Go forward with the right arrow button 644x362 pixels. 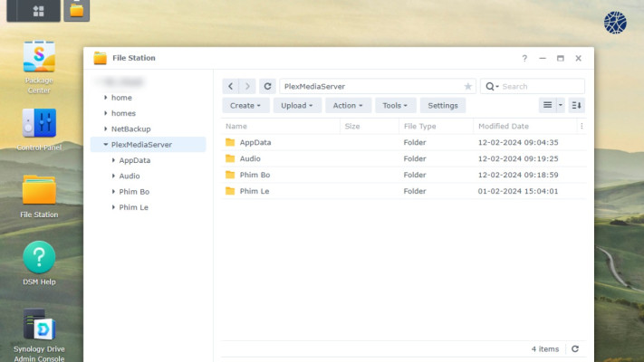247,86
